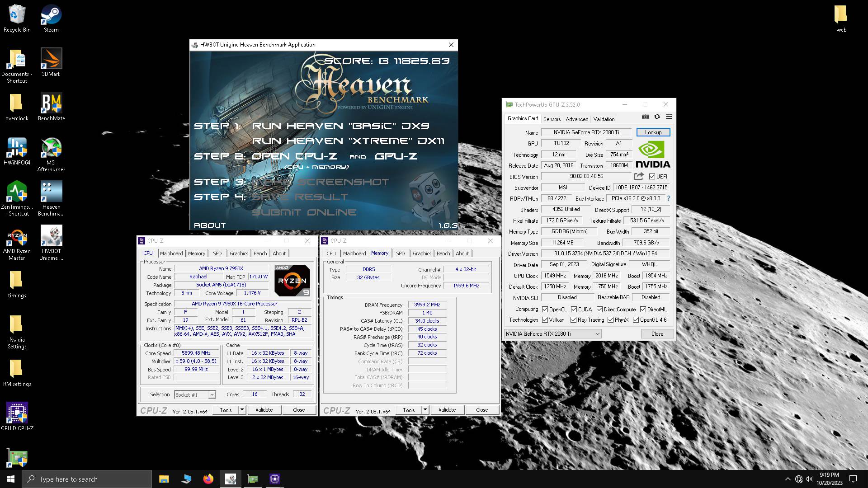Toggle the DirectCompute checkbox
Image resolution: width=868 pixels, height=488 pixels.
[x=599, y=310]
